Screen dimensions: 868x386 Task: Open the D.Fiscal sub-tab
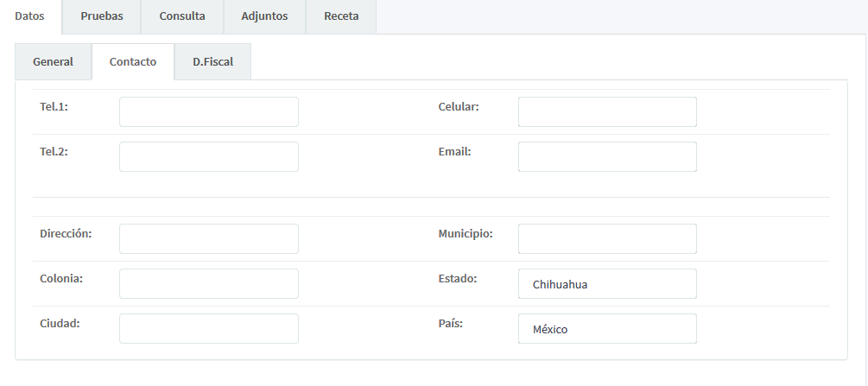[212, 62]
